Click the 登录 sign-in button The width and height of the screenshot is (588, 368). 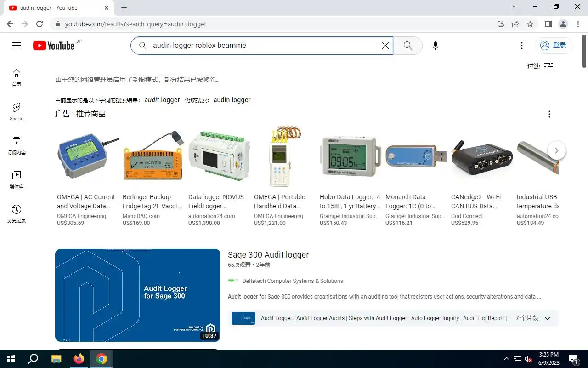553,45
